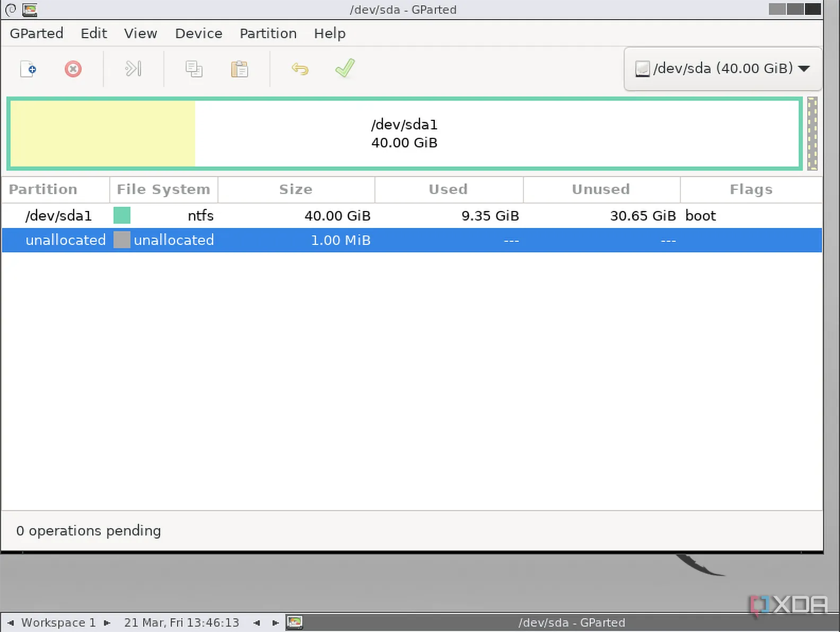Minimize the GParted window

tap(777, 9)
